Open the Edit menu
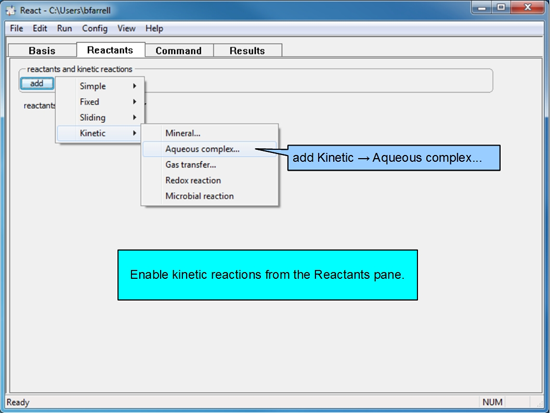The width and height of the screenshot is (550, 413). tap(40, 28)
